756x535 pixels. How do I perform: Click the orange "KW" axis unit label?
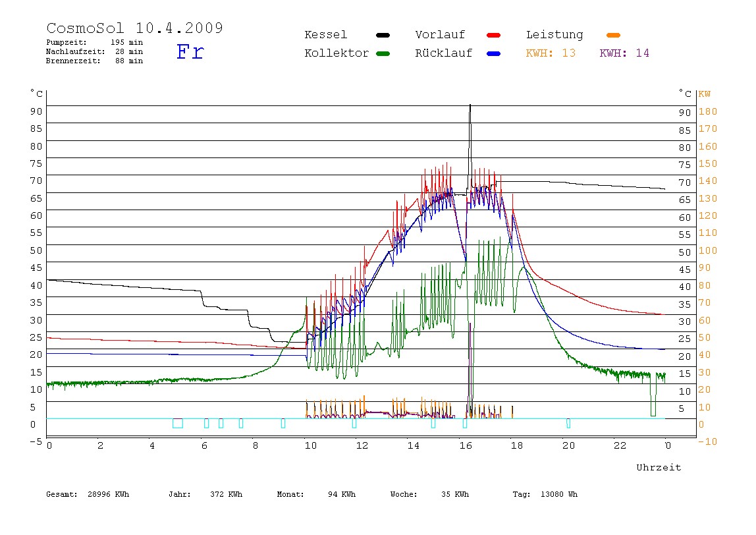click(705, 94)
